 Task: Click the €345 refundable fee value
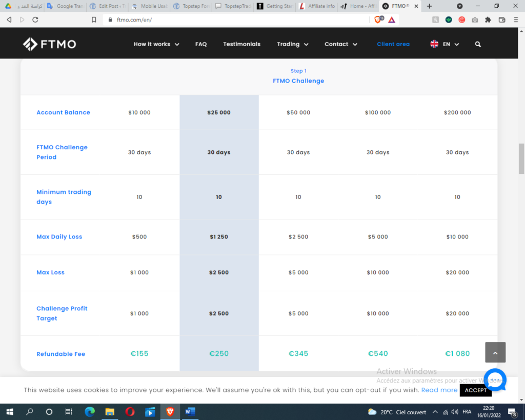[x=298, y=354]
